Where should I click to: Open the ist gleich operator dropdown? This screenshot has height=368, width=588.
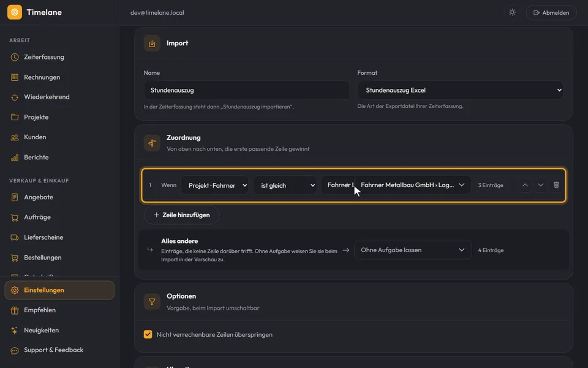285,185
